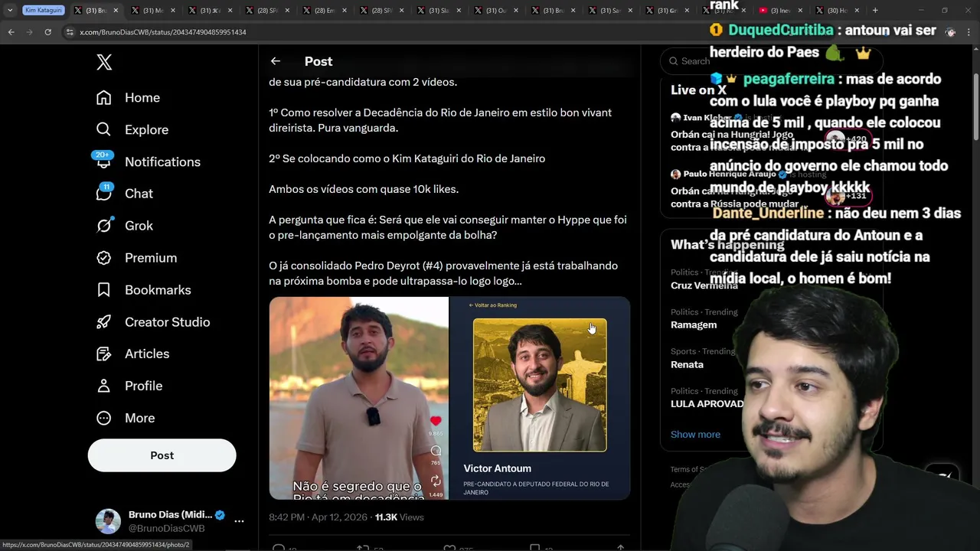The image size is (980, 551).
Task: View site information icon in address bar
Action: click(x=70, y=32)
